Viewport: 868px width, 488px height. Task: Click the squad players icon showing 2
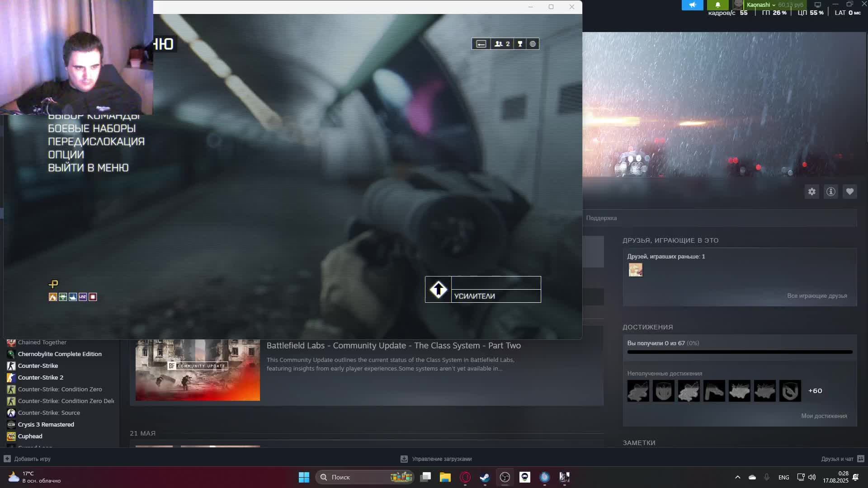[x=502, y=44]
